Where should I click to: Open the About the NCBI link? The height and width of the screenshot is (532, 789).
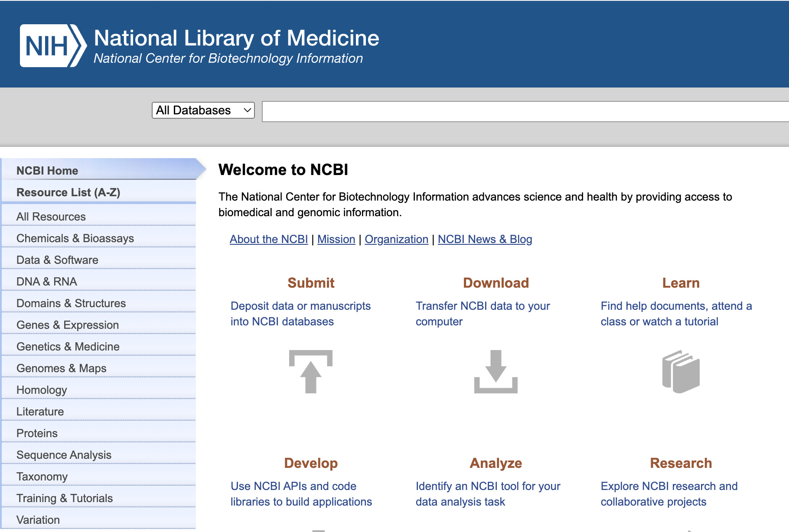268,239
